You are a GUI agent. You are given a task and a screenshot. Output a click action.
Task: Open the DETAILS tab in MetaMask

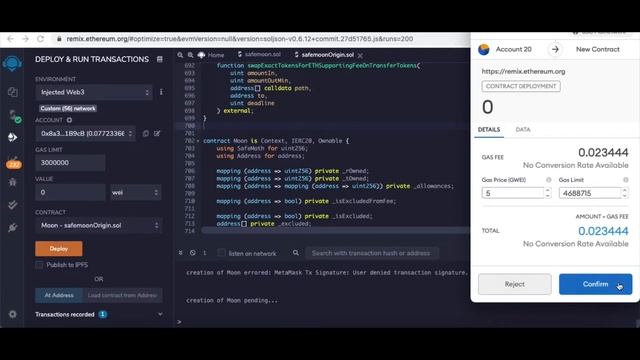click(x=489, y=130)
